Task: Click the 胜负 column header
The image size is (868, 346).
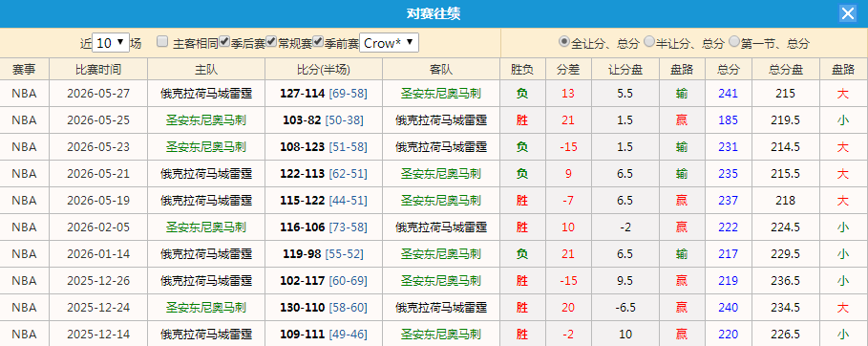Action: pyautogui.click(x=522, y=70)
